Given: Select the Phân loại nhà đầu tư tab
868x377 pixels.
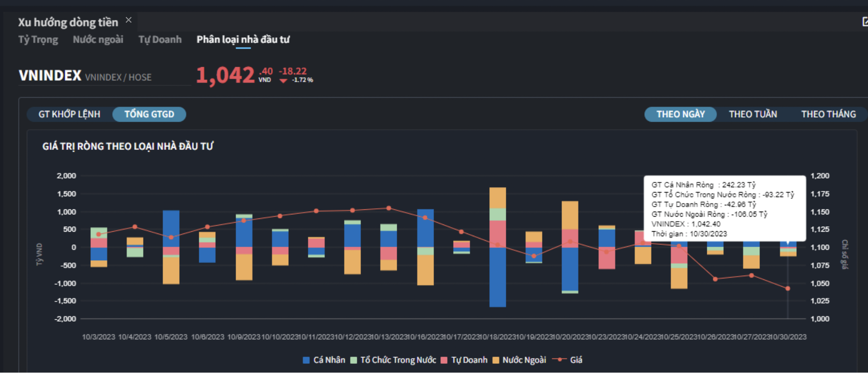Looking at the screenshot, I should tap(243, 40).
